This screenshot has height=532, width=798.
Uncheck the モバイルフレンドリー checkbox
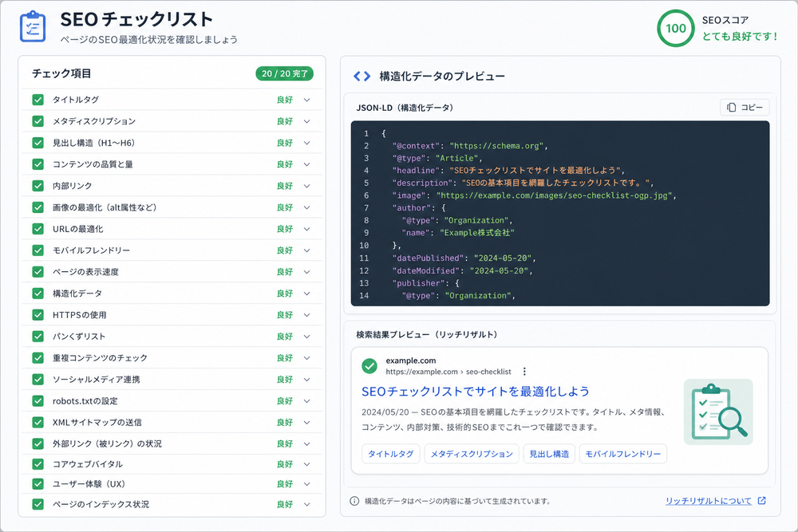click(38, 250)
